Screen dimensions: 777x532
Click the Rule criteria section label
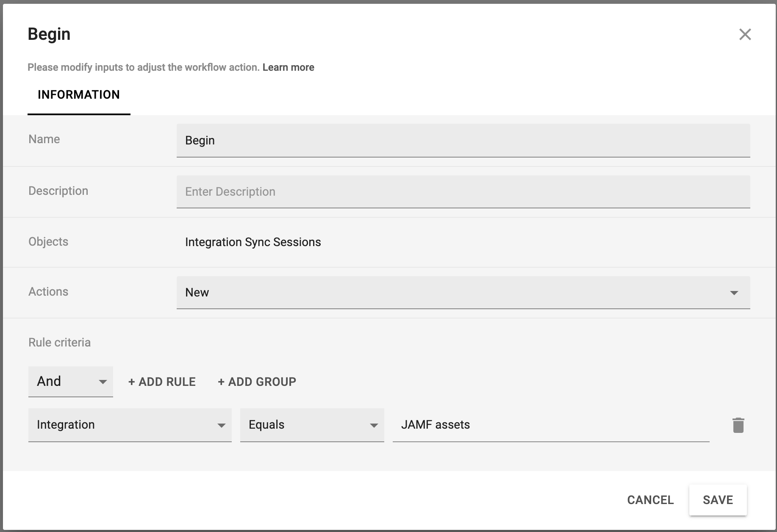coord(59,342)
